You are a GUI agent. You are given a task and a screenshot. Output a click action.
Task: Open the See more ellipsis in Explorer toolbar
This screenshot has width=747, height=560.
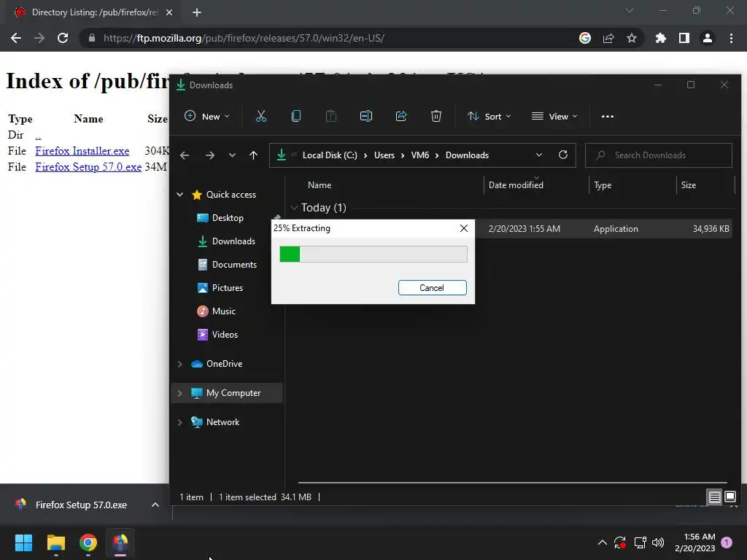[608, 116]
